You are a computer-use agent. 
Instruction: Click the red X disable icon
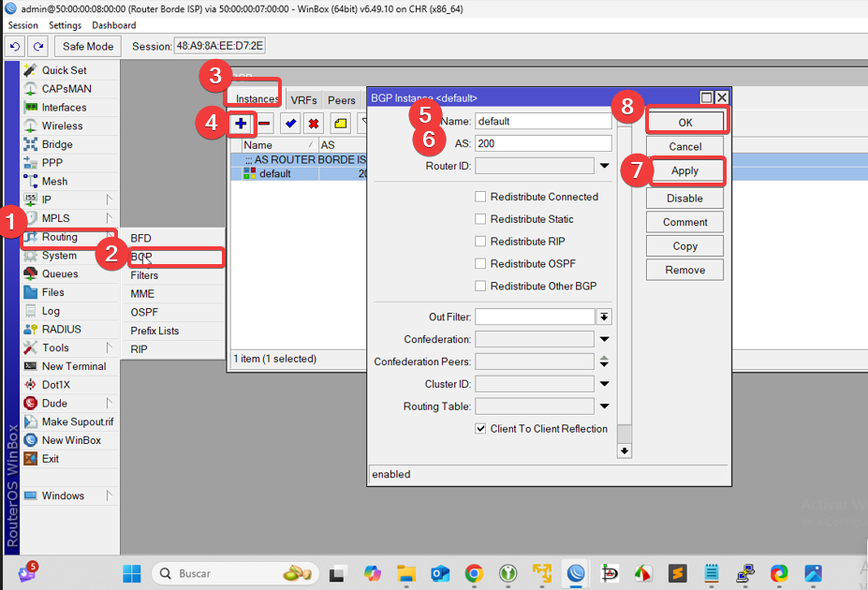point(314,124)
